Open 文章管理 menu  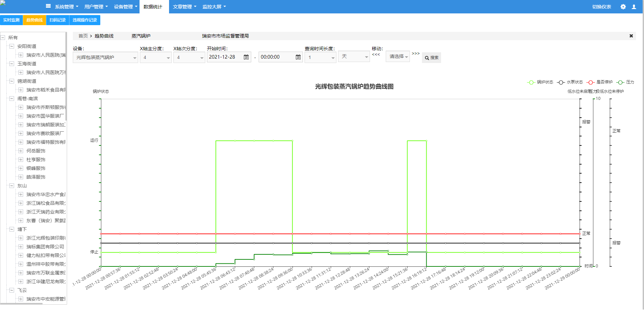tap(184, 7)
